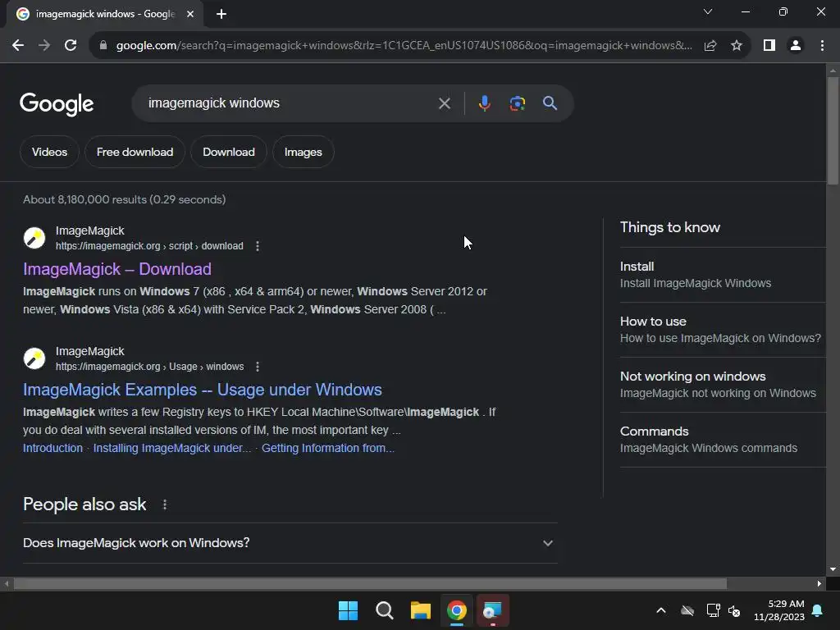This screenshot has height=630, width=840.
Task: Open options for ImageMagick download result
Action: pyautogui.click(x=258, y=246)
